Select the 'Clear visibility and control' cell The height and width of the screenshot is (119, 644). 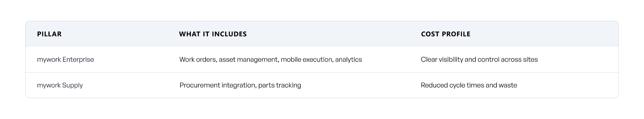[x=479, y=59]
